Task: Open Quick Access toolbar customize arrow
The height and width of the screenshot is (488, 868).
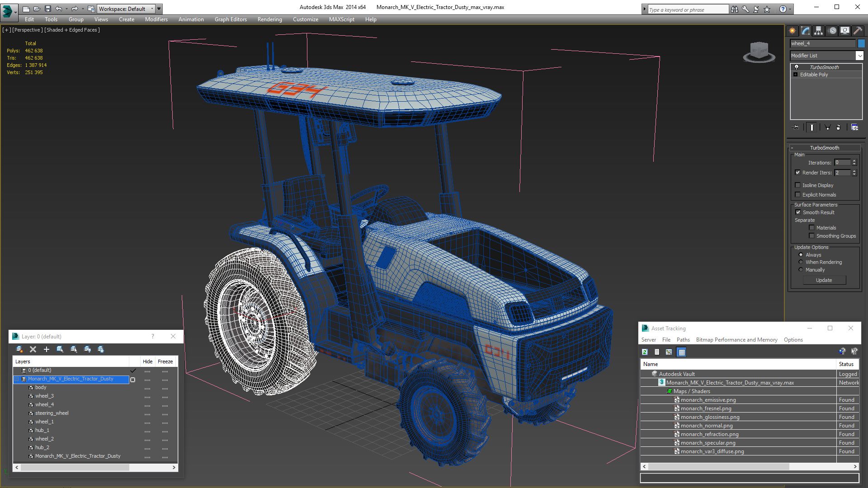Action: [159, 9]
